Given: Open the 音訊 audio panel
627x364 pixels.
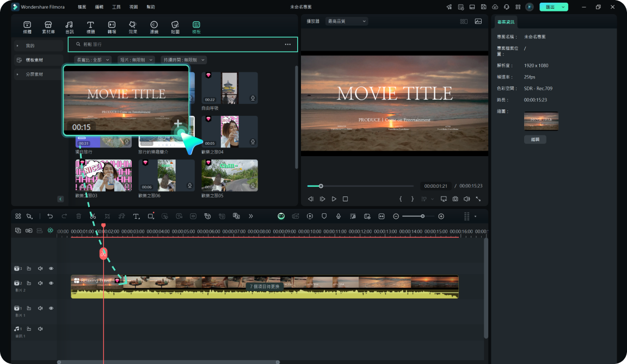Looking at the screenshot, I should (70, 27).
